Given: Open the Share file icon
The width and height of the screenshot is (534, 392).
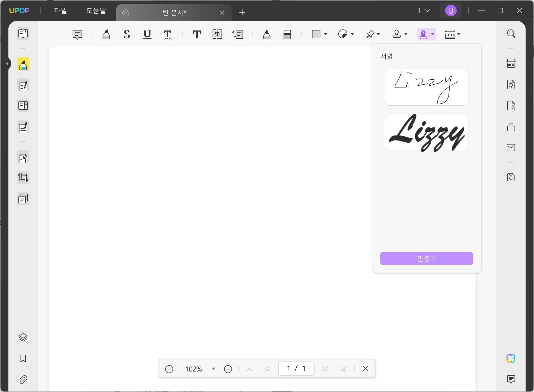Looking at the screenshot, I should click(511, 127).
